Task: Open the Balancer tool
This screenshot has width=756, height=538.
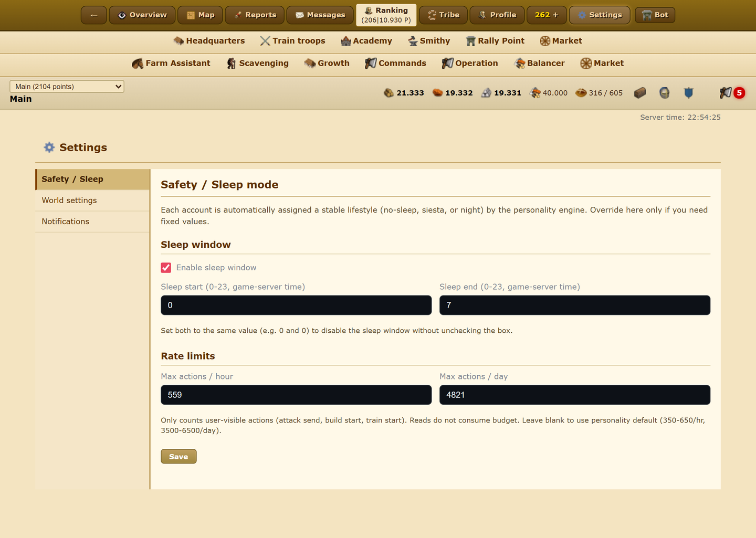Action: pos(540,64)
